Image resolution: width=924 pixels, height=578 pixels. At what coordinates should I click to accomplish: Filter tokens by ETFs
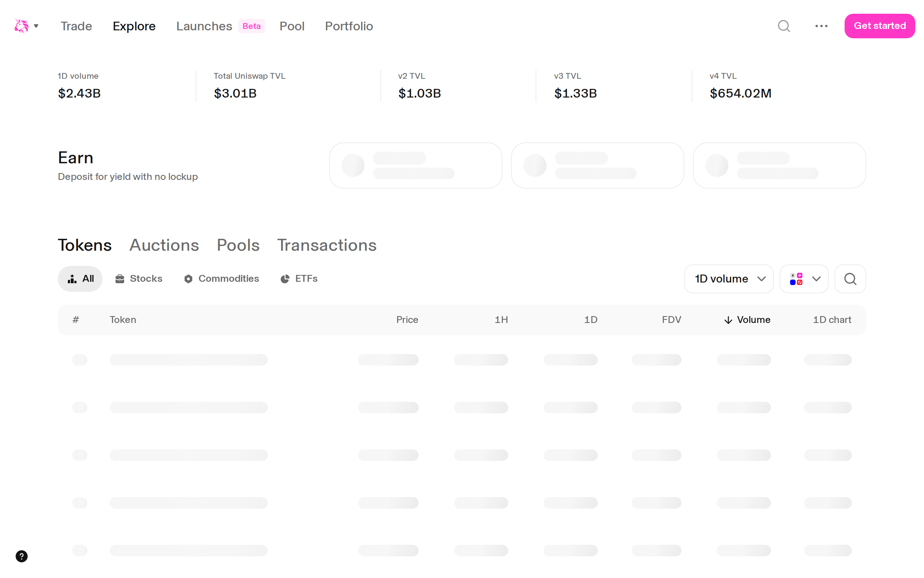tap(299, 279)
